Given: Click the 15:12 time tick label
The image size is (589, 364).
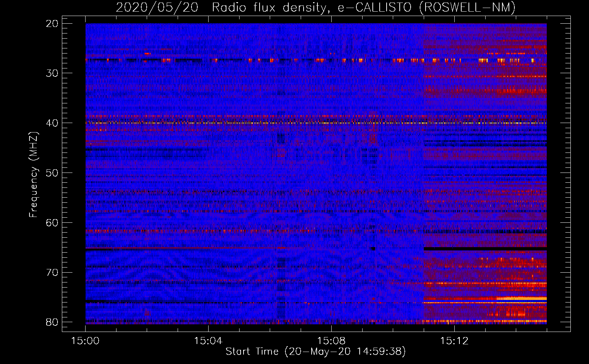Looking at the screenshot, I should coord(454,341).
